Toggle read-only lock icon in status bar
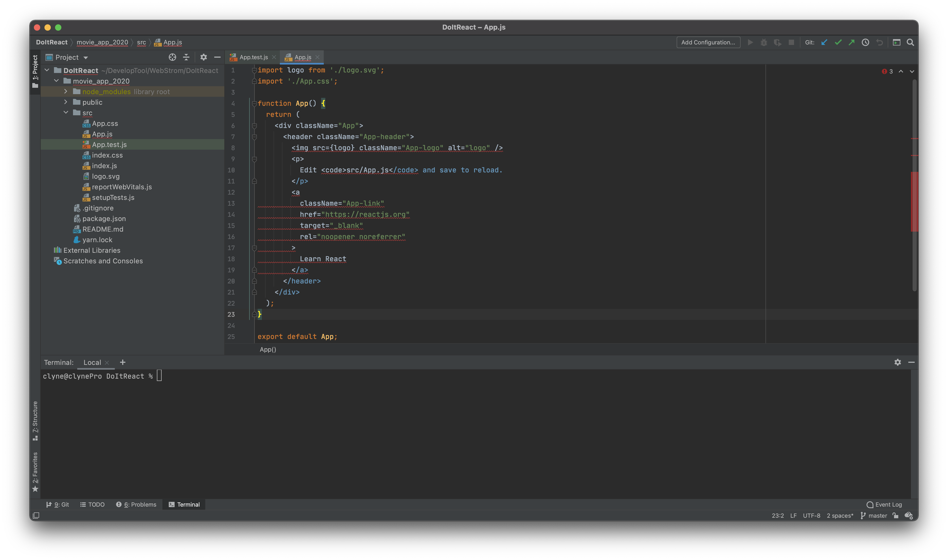 coord(896,516)
